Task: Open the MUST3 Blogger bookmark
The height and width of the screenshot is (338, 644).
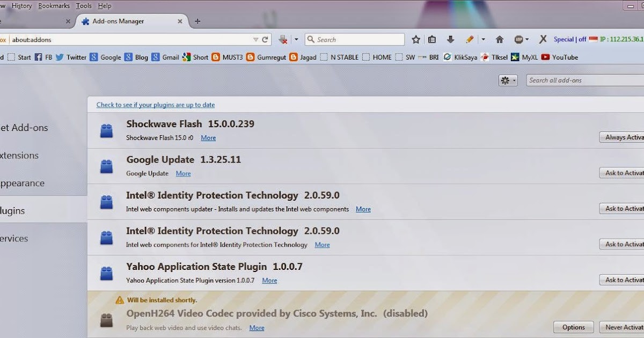Action: (x=228, y=57)
